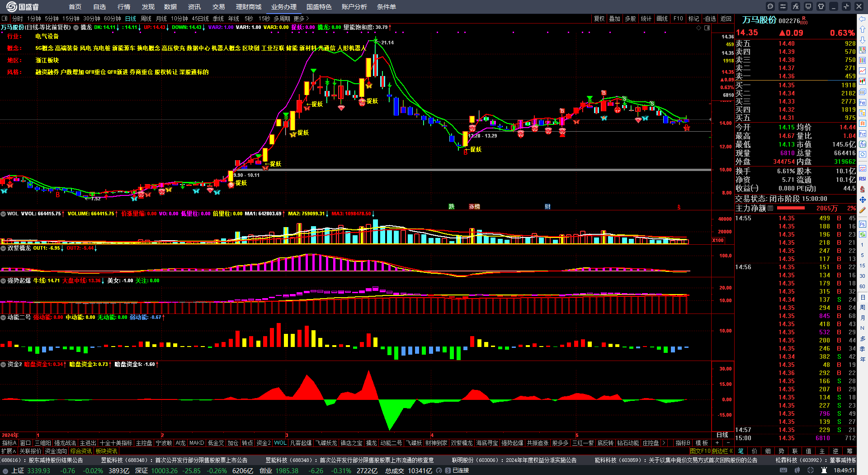This screenshot has width=868, height=475.
Task: Open the 交易 menu
Action: point(219,7)
